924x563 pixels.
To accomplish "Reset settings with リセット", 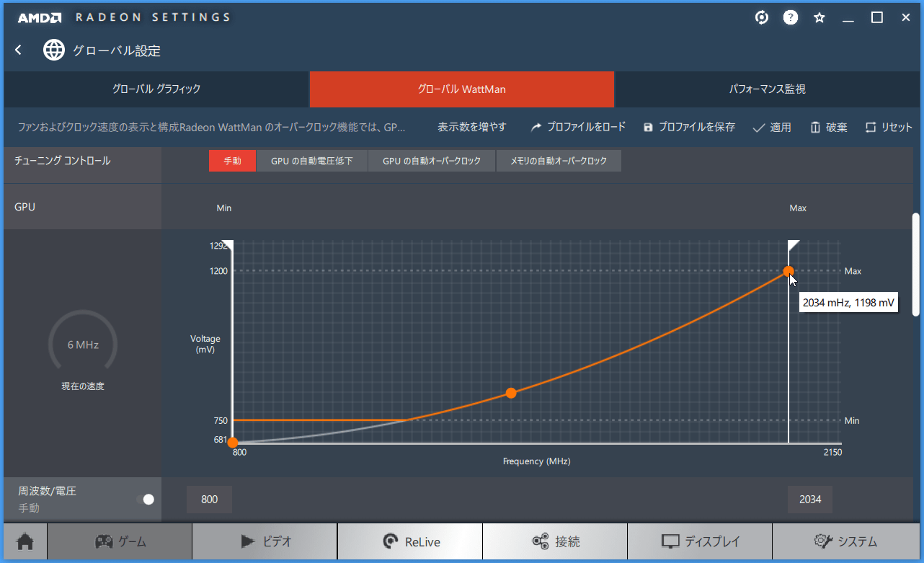I will [x=889, y=127].
